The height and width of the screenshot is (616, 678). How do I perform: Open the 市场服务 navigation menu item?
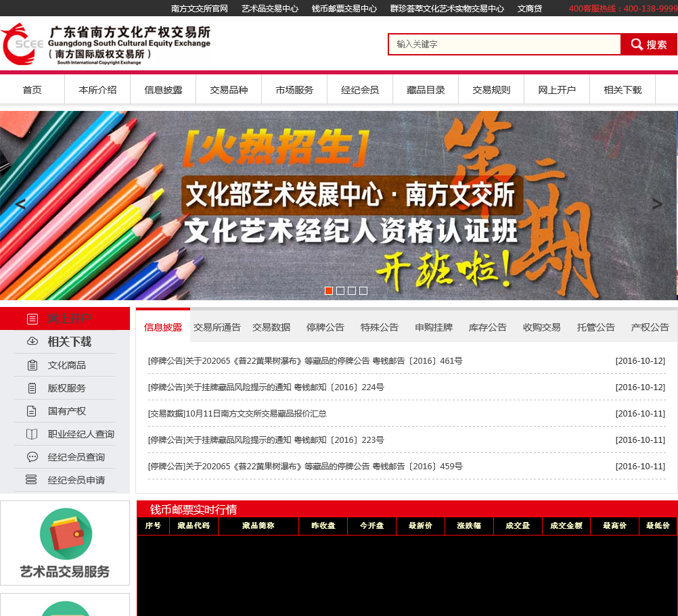point(294,90)
